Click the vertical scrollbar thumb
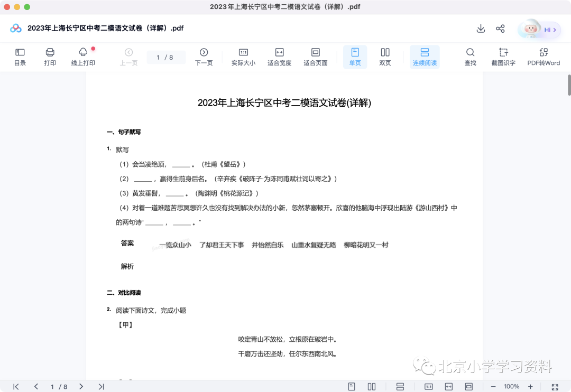The width and height of the screenshot is (571, 392). [x=569, y=85]
